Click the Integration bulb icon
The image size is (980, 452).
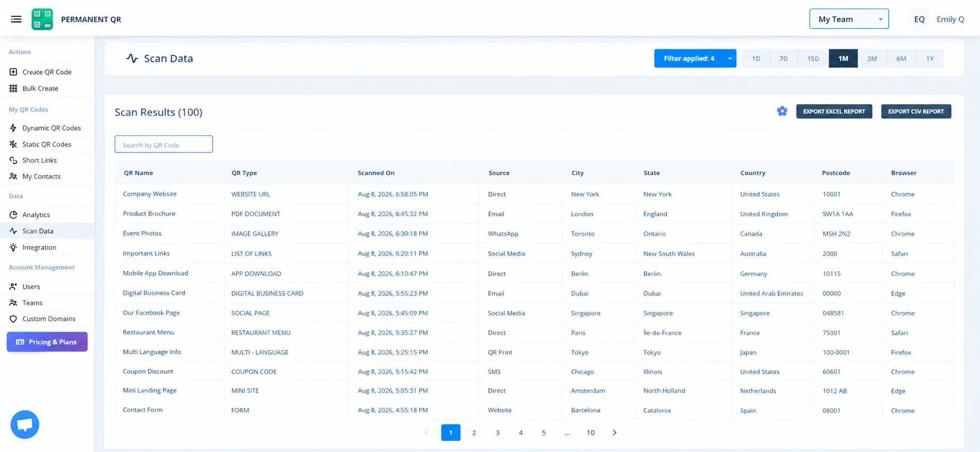point(13,247)
